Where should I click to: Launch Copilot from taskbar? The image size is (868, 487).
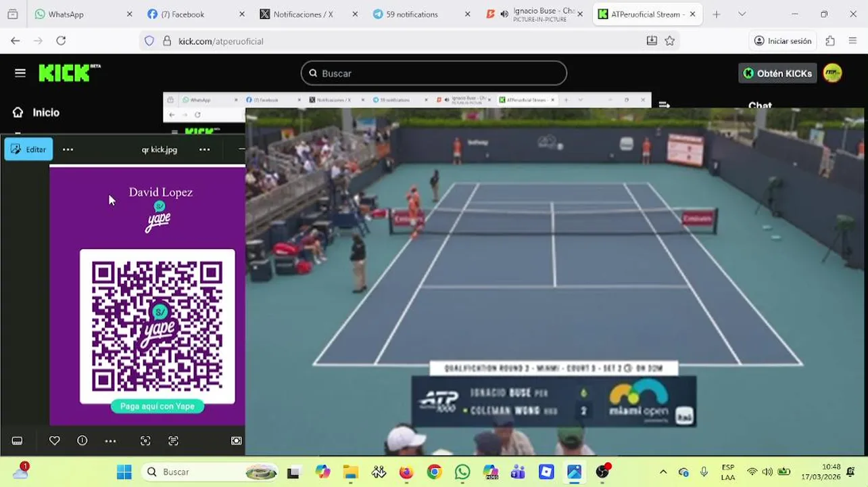click(x=322, y=472)
